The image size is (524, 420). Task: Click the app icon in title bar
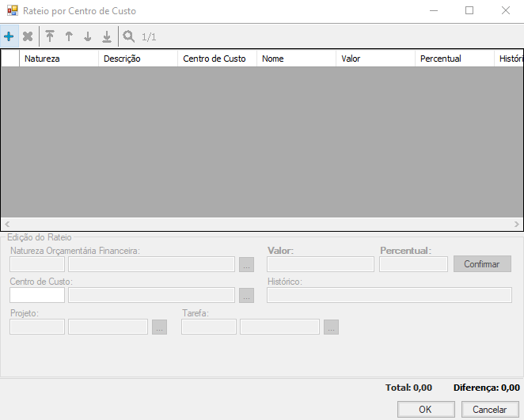click(x=12, y=11)
